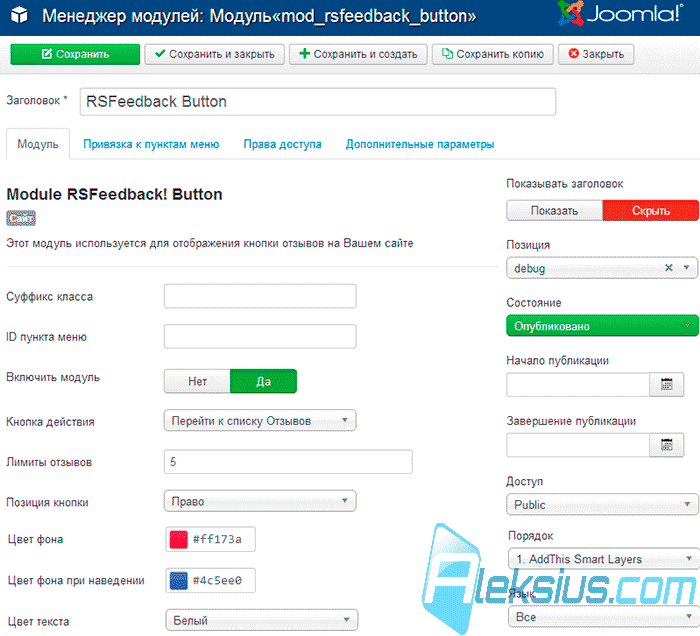Click the module cube icon in header
This screenshot has width=700, height=636.
[x=19, y=16]
